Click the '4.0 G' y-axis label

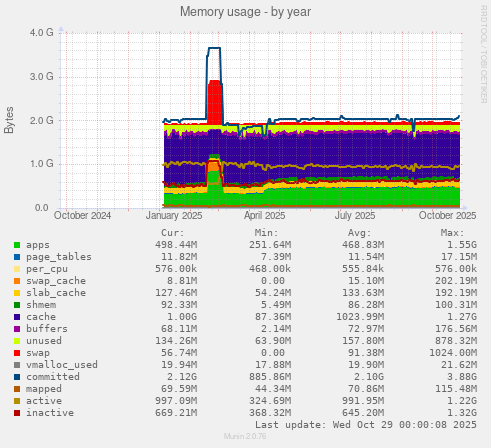[42, 33]
